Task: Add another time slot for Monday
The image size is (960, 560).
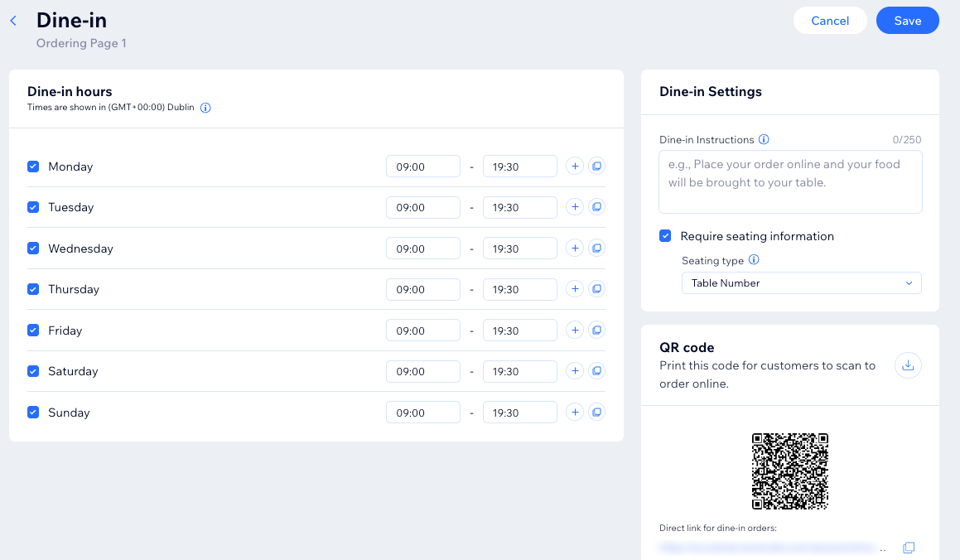Action: [x=575, y=166]
